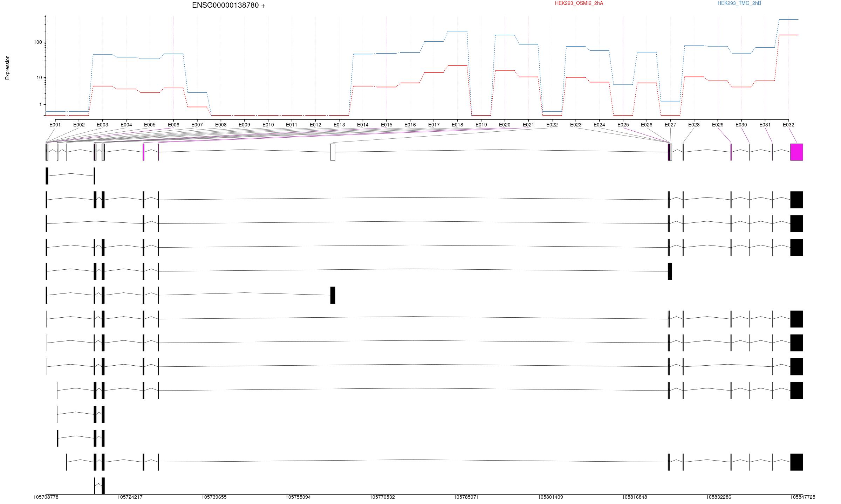Click the Expression y-axis label

click(x=7, y=68)
